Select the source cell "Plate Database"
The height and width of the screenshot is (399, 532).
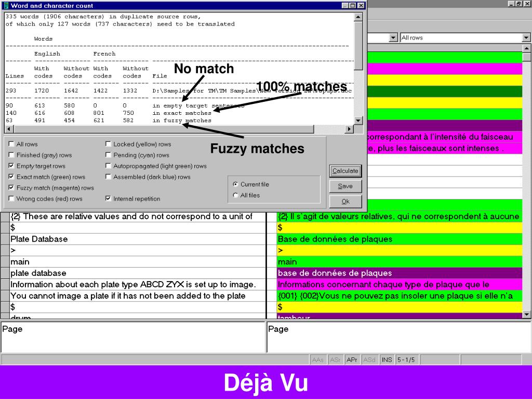click(x=138, y=239)
